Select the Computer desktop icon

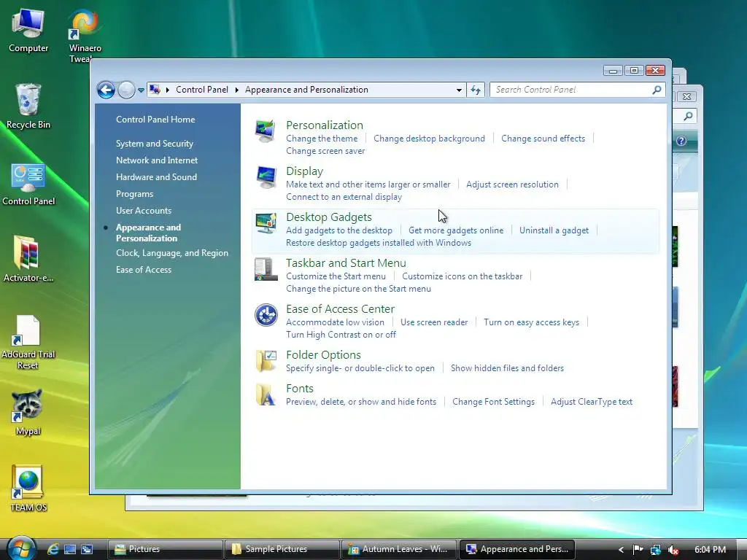28,31
